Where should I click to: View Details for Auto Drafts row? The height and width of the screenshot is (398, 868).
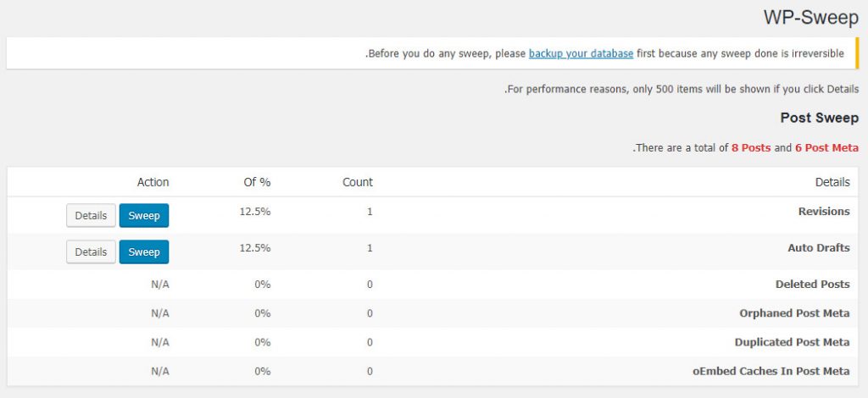coord(91,252)
